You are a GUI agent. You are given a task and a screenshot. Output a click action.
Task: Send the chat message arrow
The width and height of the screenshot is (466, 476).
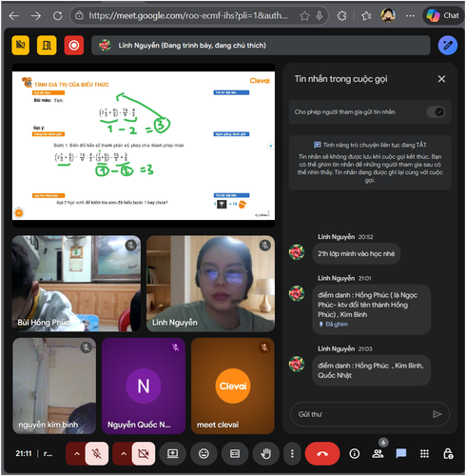pos(437,414)
